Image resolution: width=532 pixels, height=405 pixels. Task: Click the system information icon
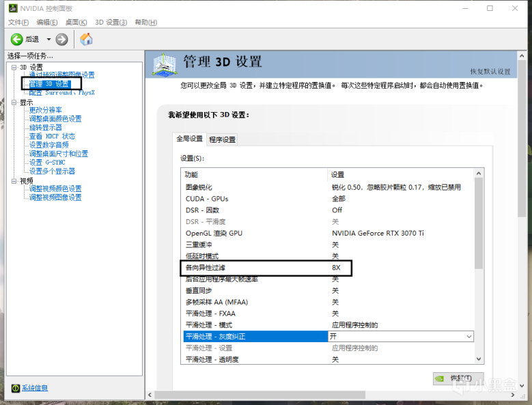[x=16, y=388]
